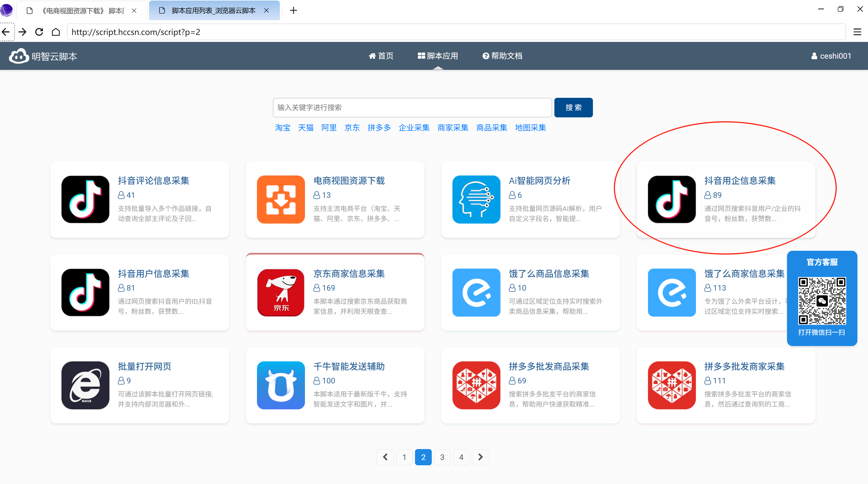This screenshot has width=868, height=484.
Task: Filter by the 京东 tag
Action: 352,128
